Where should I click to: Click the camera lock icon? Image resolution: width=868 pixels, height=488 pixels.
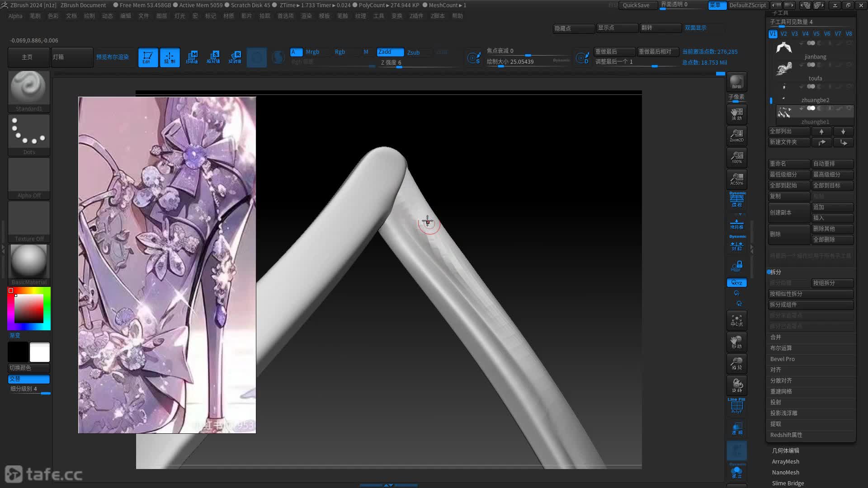(x=736, y=266)
